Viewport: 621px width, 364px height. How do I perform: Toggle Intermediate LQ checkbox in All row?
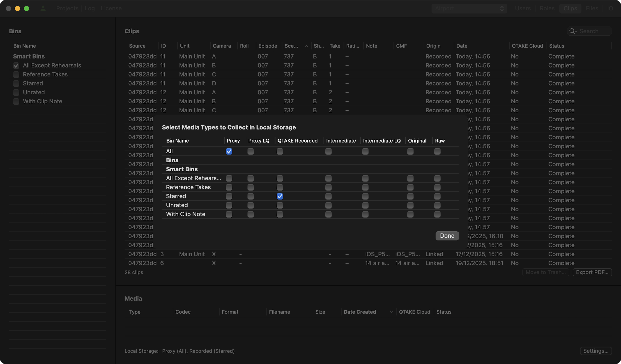(x=365, y=151)
